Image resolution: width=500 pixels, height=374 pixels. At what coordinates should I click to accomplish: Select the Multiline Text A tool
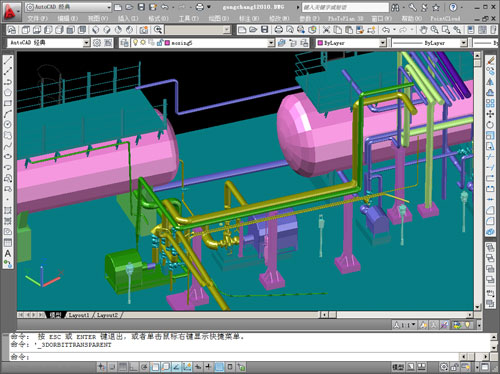click(8, 253)
